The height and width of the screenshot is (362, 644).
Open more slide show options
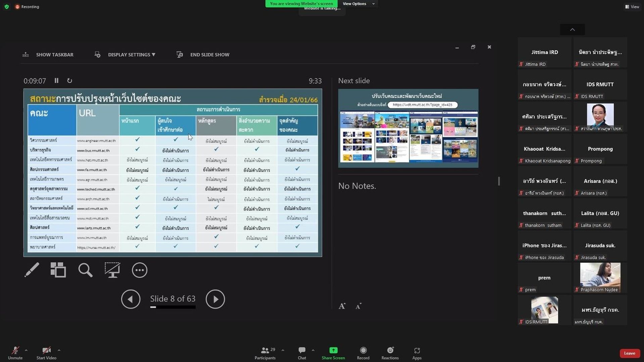(x=139, y=270)
